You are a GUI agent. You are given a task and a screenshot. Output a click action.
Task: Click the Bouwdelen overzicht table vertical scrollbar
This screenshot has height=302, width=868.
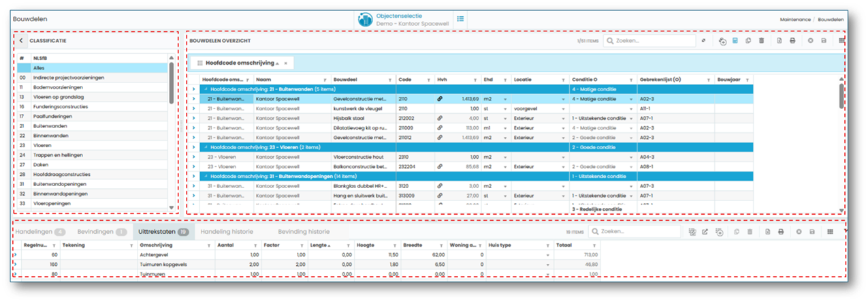click(841, 95)
